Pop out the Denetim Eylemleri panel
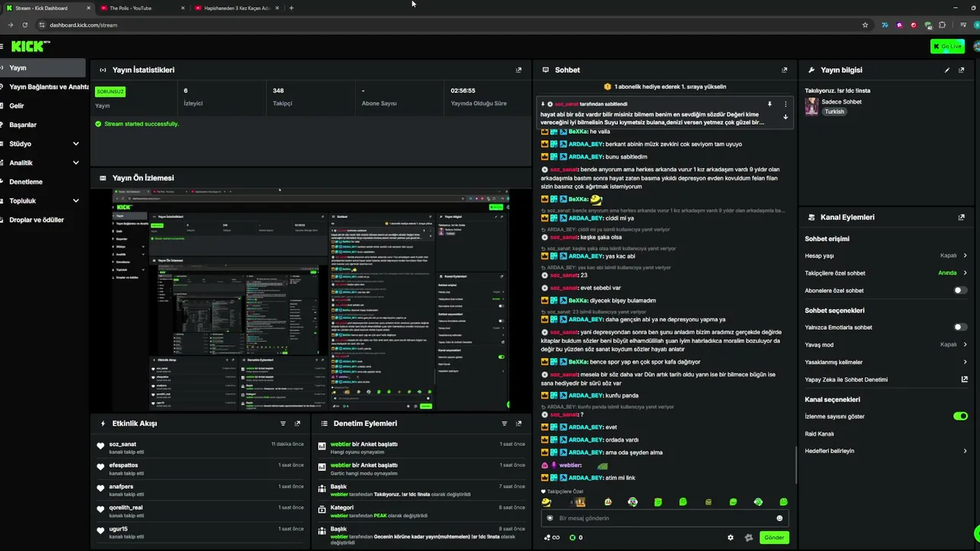This screenshot has width=980, height=551. click(518, 423)
